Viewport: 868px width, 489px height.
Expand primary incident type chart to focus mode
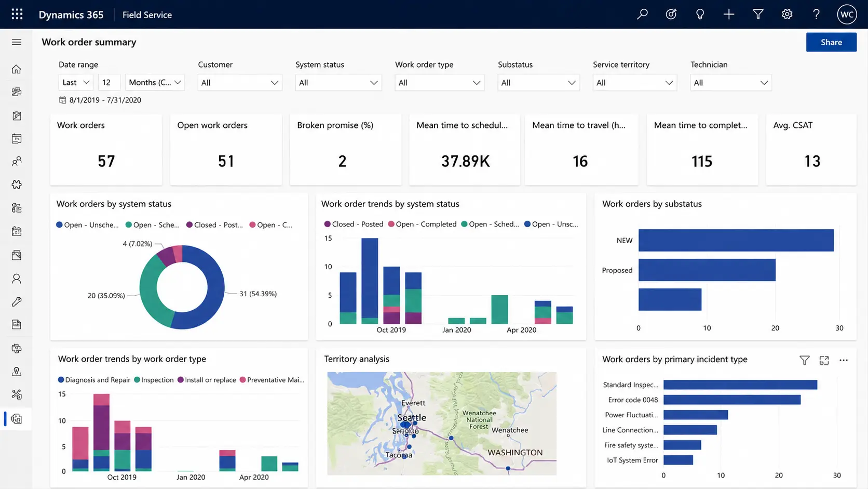(x=824, y=360)
